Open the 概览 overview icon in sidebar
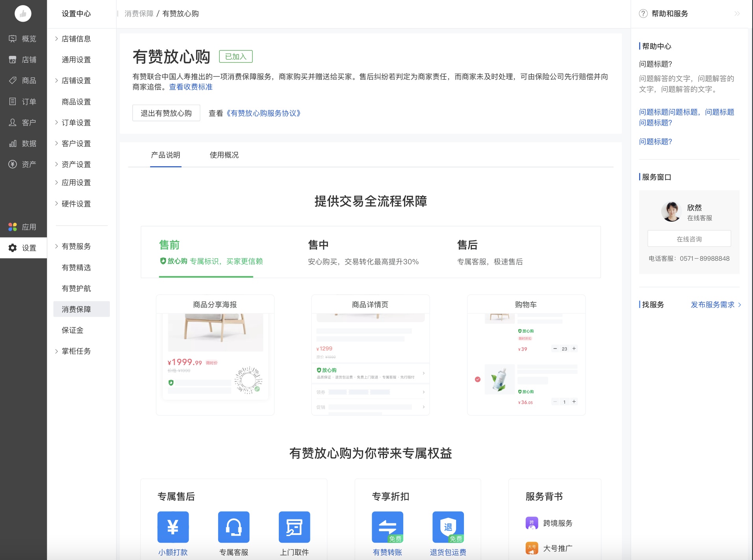Screen dimensions: 753x560 click(13, 39)
